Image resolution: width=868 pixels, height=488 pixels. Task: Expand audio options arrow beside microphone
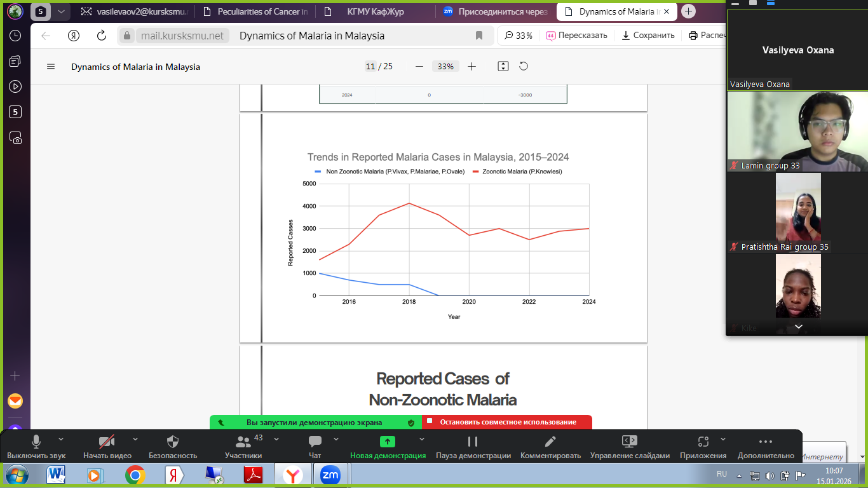tap(61, 438)
